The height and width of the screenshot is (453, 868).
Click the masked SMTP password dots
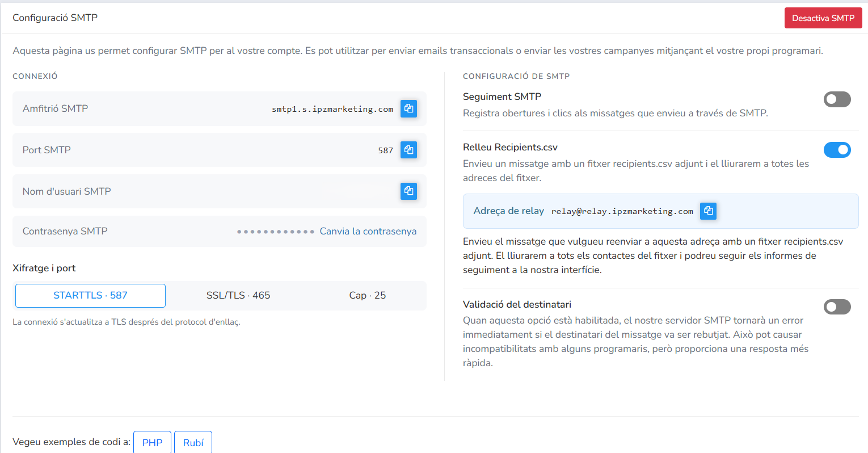coord(276,232)
